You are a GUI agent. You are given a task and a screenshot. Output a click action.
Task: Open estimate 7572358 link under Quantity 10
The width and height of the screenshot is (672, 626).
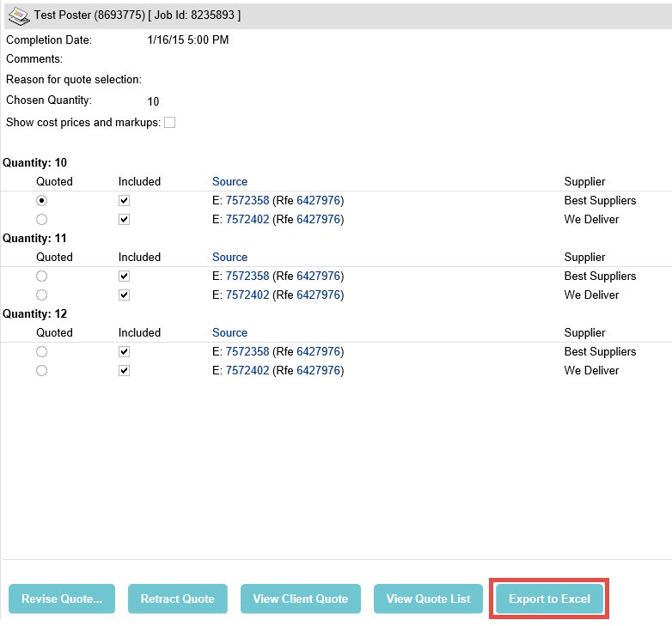[x=247, y=200]
